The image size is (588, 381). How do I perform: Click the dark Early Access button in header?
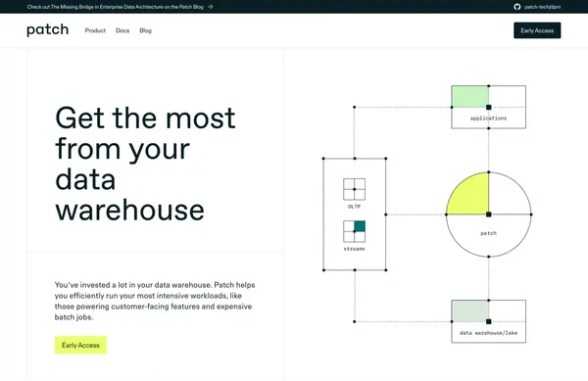(537, 30)
